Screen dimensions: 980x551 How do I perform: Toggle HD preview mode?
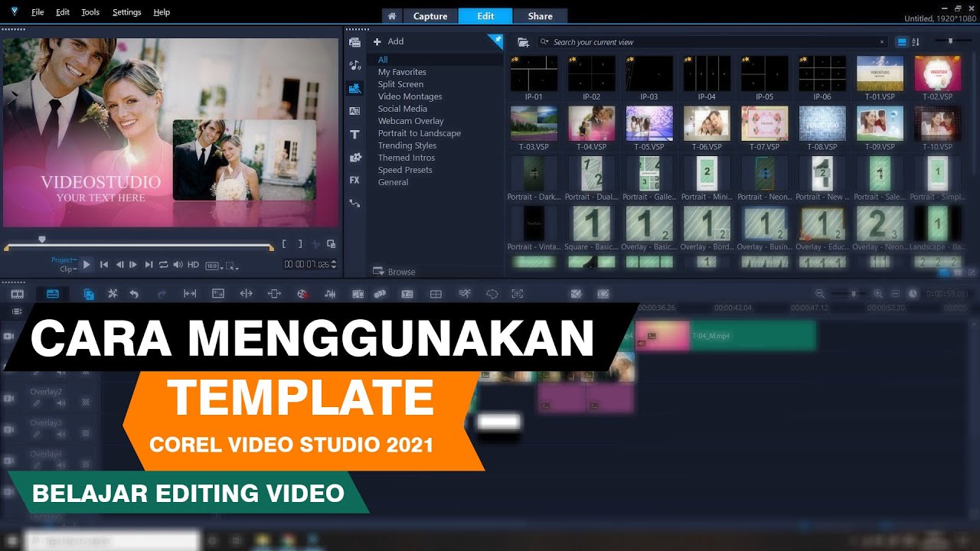coord(193,265)
